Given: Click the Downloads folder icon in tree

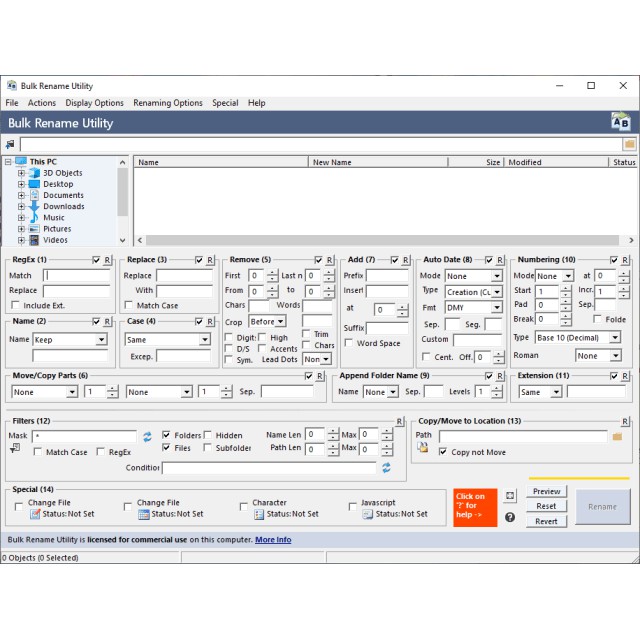Looking at the screenshot, I should coord(34,206).
